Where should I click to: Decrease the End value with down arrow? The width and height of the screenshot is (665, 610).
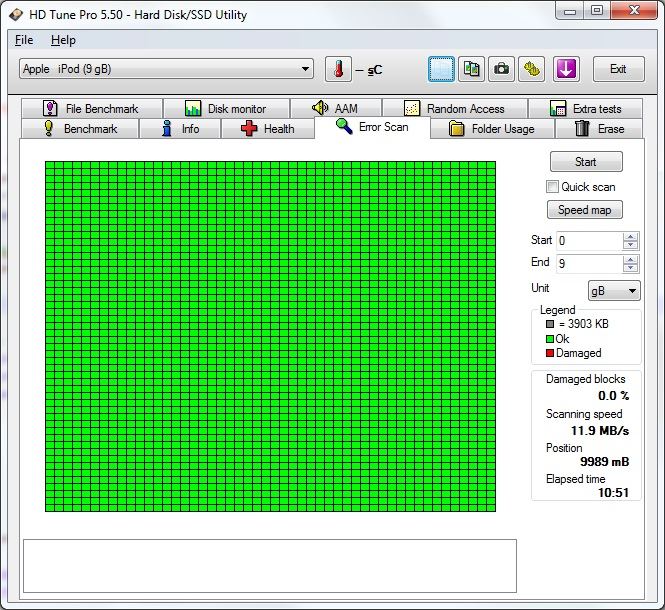coord(630,268)
